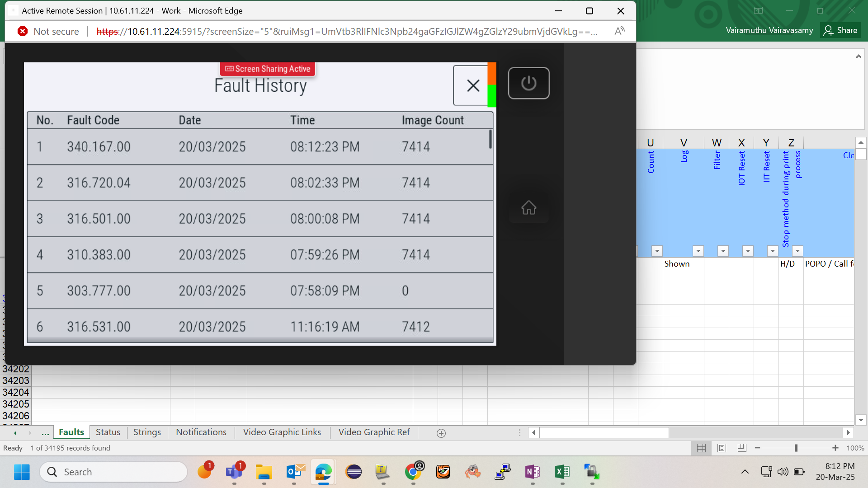Click the Read Aloud icon in address bar
This screenshot has height=488, width=868.
coord(619,31)
